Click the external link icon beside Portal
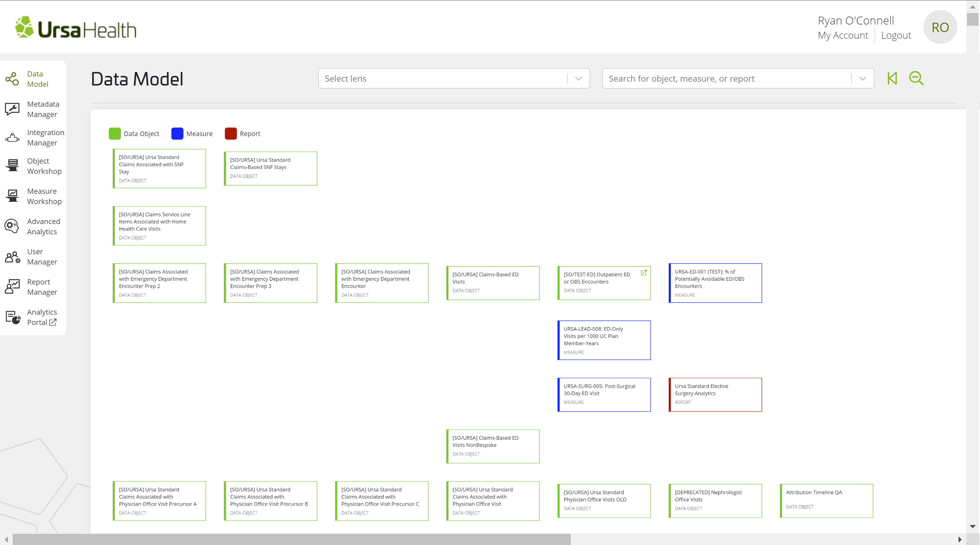This screenshot has width=980, height=545. (53, 322)
